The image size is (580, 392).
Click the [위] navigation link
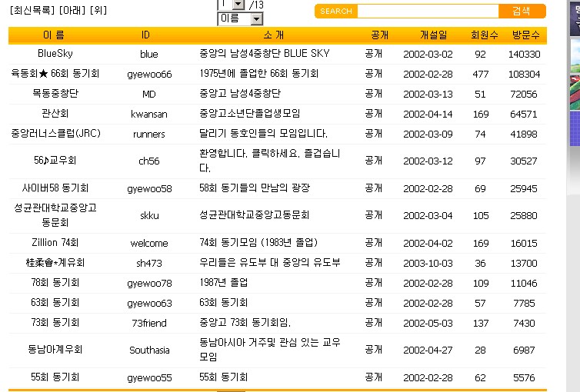(98, 11)
